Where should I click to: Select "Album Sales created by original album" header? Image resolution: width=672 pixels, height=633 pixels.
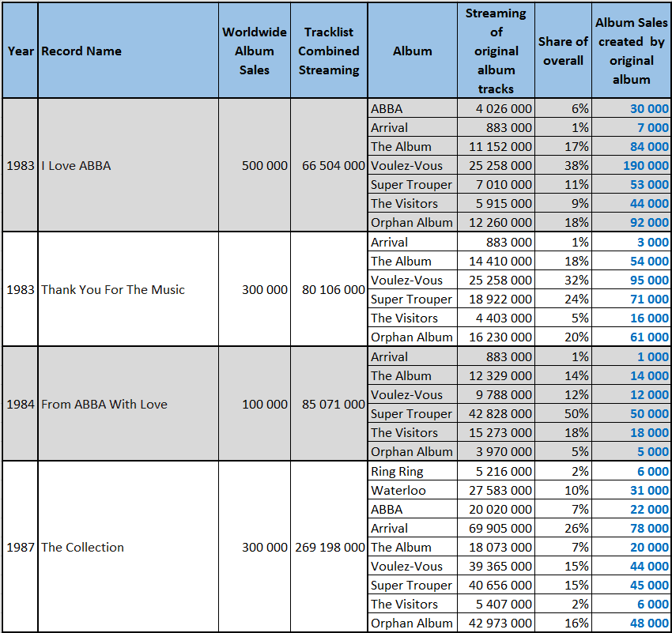pos(632,51)
